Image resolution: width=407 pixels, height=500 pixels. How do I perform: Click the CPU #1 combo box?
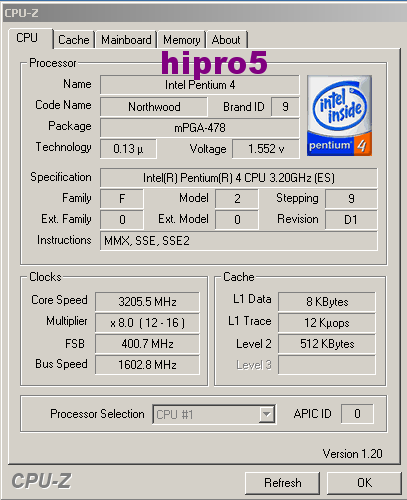(214, 414)
